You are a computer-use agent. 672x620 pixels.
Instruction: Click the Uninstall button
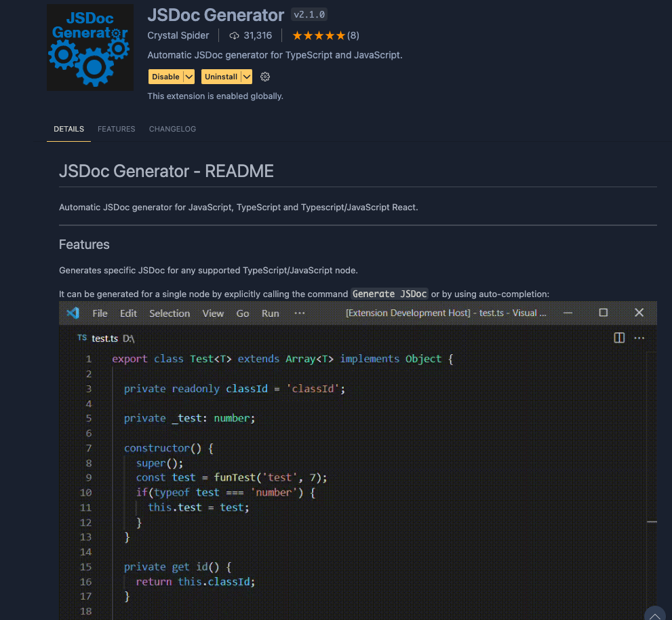[x=221, y=77]
